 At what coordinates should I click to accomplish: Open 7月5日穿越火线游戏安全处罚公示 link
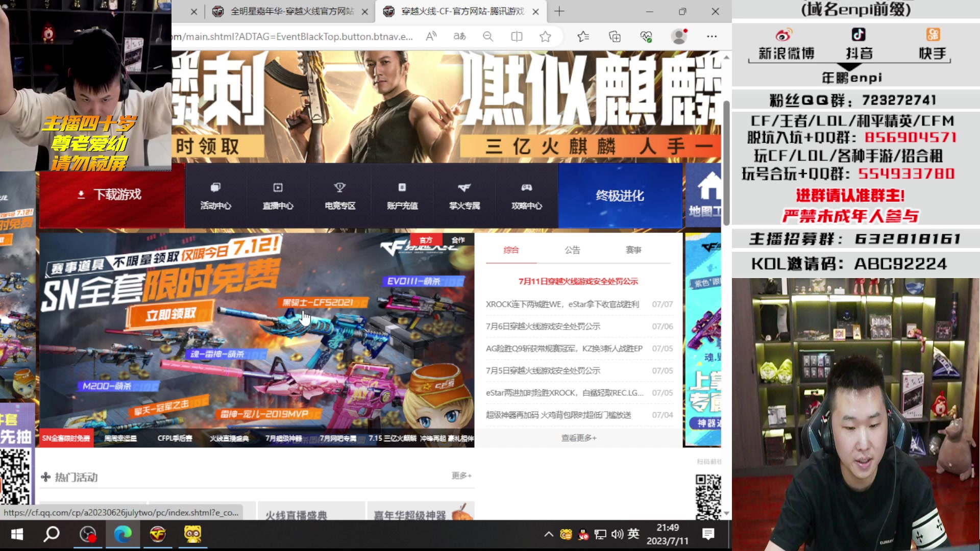(x=543, y=370)
